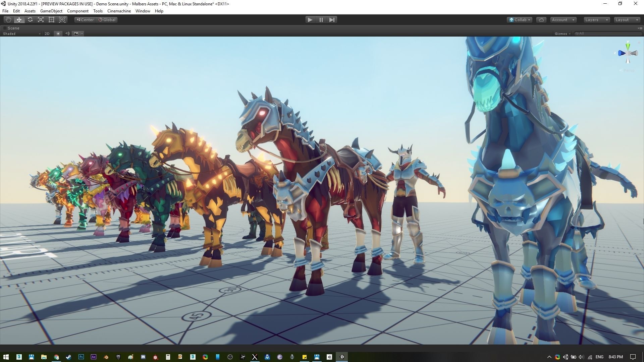Click the white bottom gizmo cone

[x=628, y=60]
